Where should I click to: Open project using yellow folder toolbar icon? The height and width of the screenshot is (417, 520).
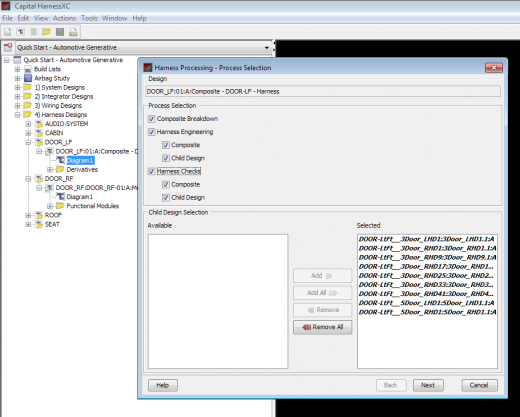click(x=46, y=32)
